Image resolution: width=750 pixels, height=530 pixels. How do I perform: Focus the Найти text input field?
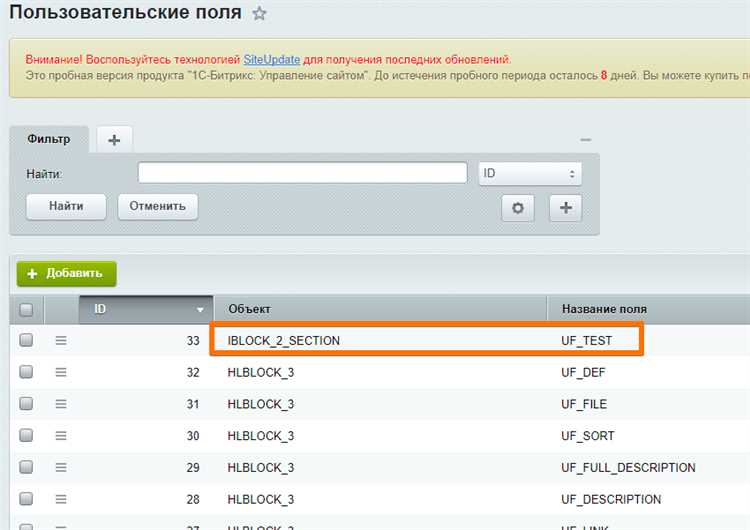pos(302,173)
